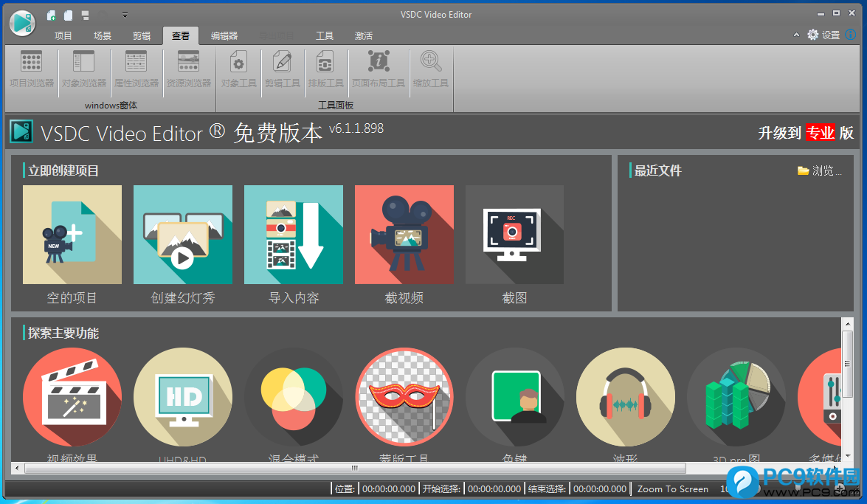Open the 蒙版工具 mask feature
The width and height of the screenshot is (867, 504).
[x=404, y=397]
